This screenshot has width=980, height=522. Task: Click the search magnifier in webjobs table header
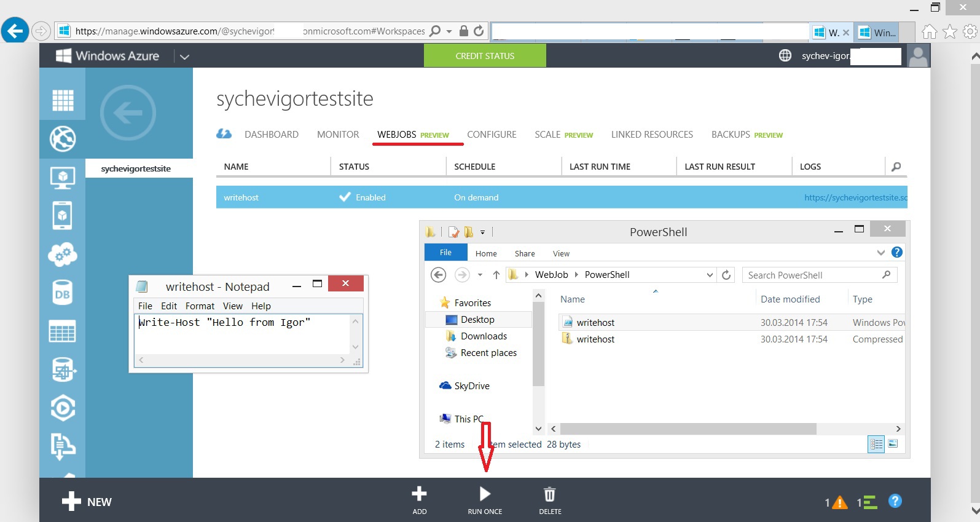pos(896,167)
